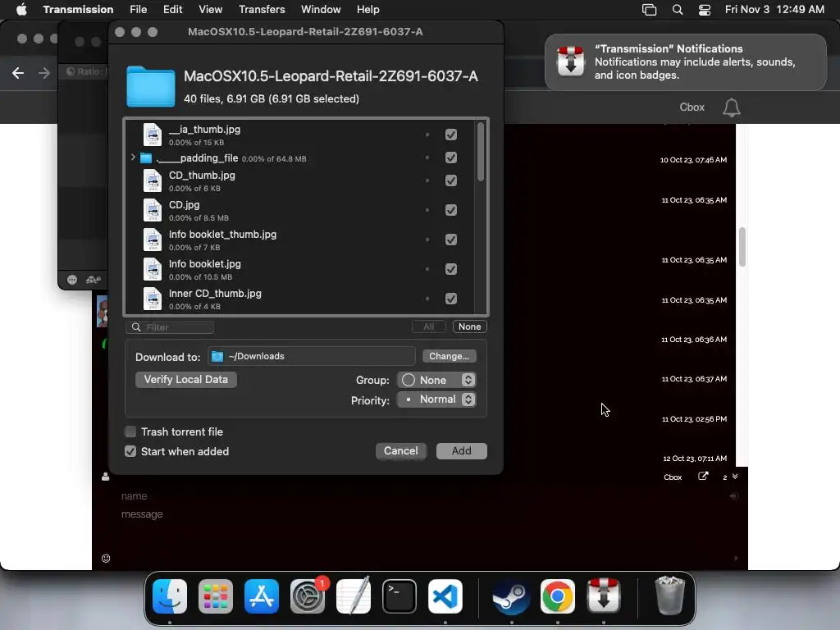
Task: Launch App Store from dock
Action: point(262,596)
